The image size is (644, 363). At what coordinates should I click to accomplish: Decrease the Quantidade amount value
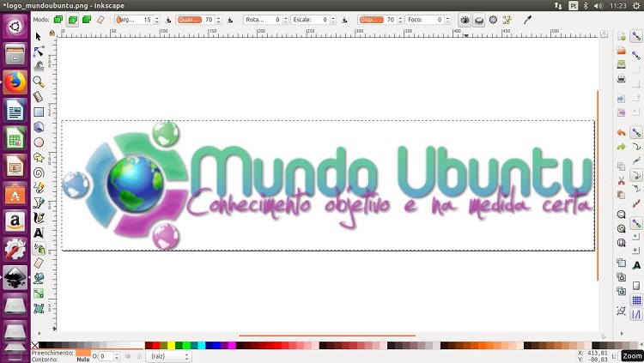[x=218, y=21]
